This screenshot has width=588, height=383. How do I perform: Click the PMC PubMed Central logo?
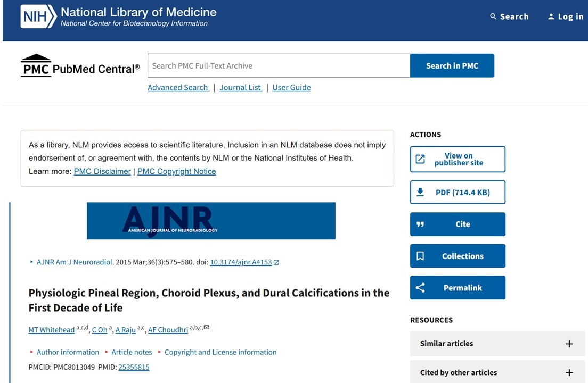pyautogui.click(x=80, y=66)
